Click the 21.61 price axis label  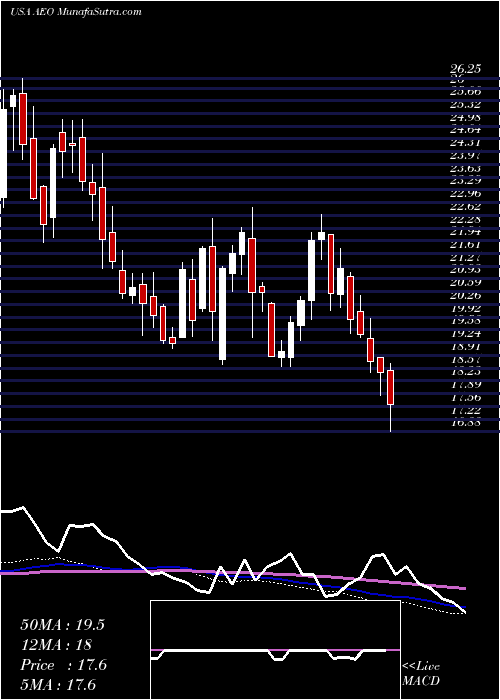tap(465, 245)
